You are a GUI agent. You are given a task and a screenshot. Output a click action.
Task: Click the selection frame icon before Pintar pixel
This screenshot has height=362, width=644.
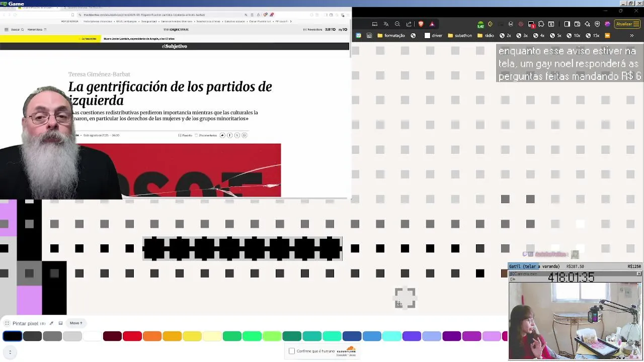7,323
